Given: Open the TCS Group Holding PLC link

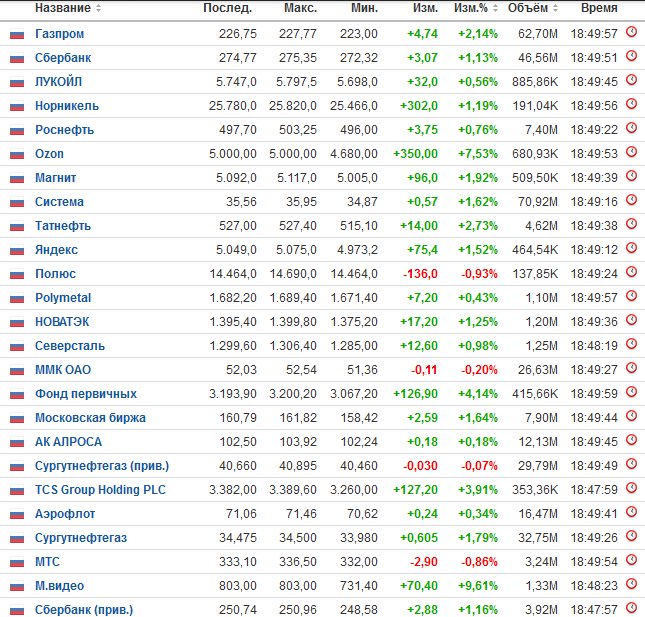Looking at the screenshot, I should [100, 489].
